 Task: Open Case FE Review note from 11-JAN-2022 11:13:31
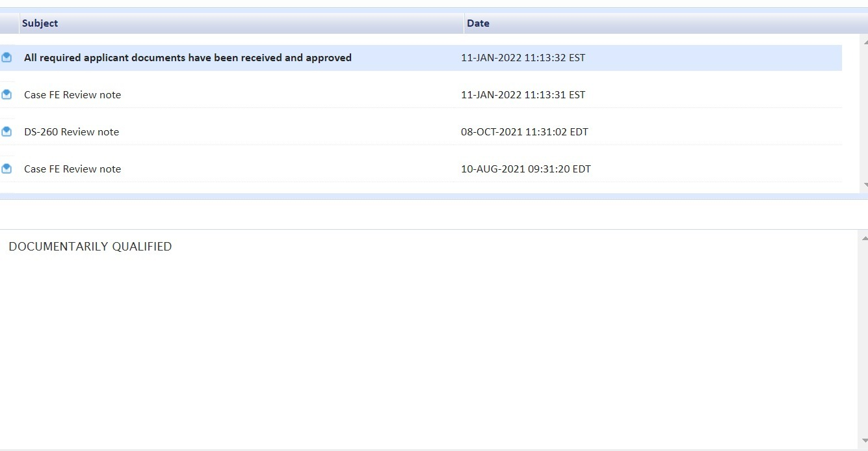click(72, 95)
